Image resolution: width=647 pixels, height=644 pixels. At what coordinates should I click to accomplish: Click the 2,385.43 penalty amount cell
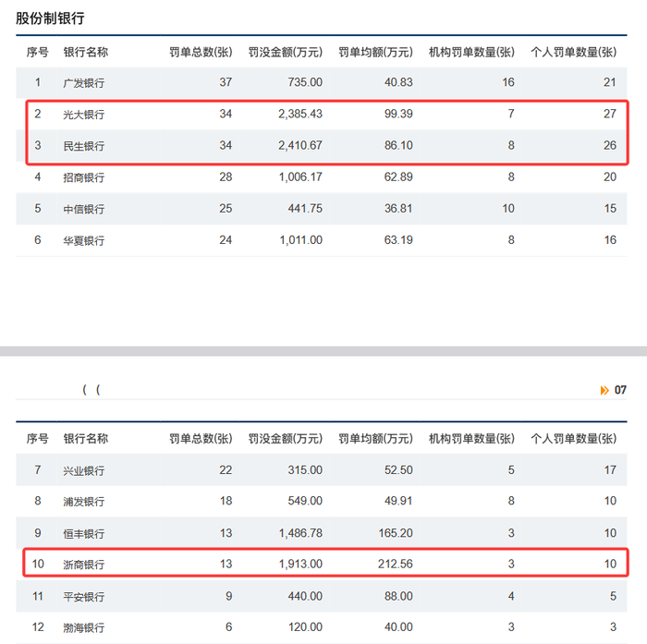(300, 114)
